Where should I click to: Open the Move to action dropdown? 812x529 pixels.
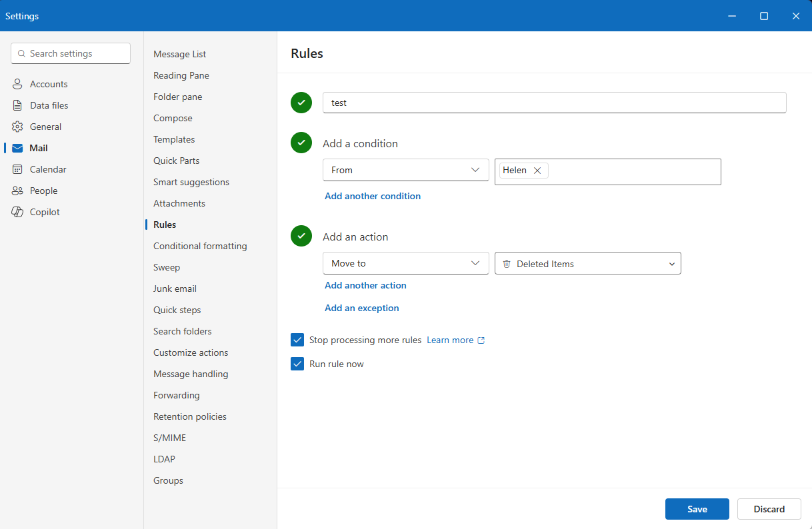click(405, 263)
